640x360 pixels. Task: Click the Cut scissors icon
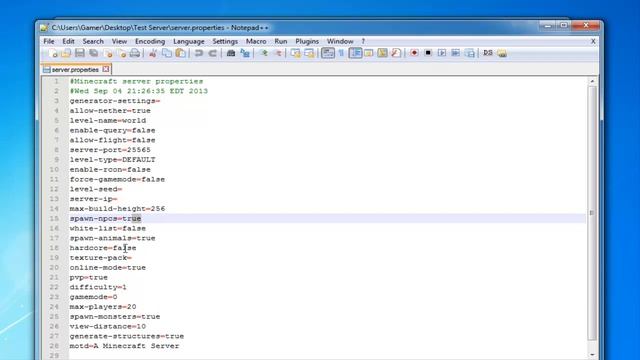pos(153,53)
